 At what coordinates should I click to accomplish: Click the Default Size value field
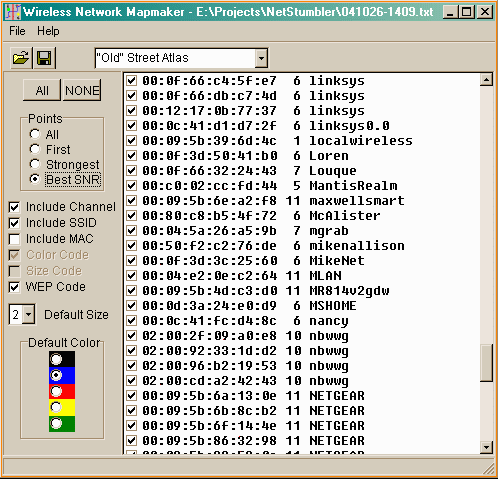tap(16, 314)
